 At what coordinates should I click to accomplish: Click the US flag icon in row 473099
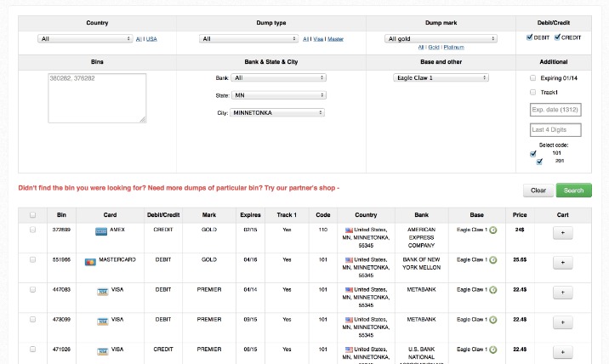(349, 320)
